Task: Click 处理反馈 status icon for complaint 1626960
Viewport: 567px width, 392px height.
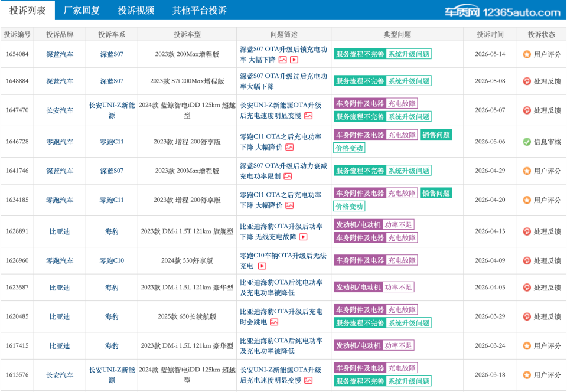Action: 527,260
